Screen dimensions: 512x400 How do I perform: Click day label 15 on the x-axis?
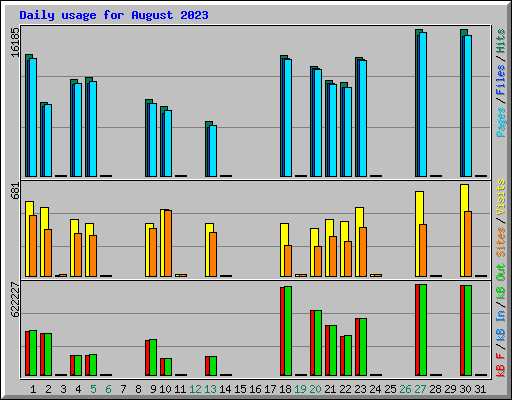(x=240, y=389)
